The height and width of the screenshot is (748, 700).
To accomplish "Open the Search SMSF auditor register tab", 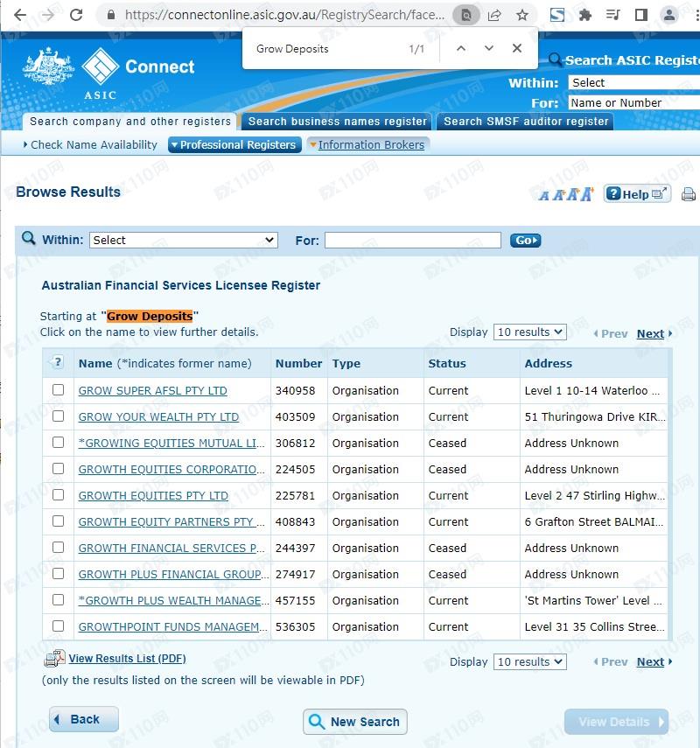I will click(526, 122).
